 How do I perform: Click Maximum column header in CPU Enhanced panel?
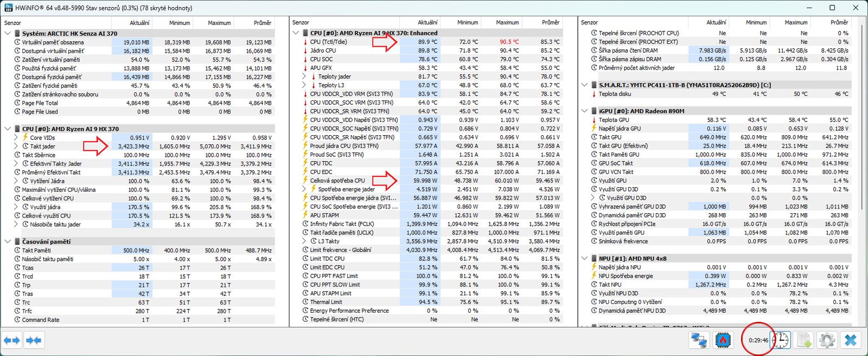(x=501, y=22)
